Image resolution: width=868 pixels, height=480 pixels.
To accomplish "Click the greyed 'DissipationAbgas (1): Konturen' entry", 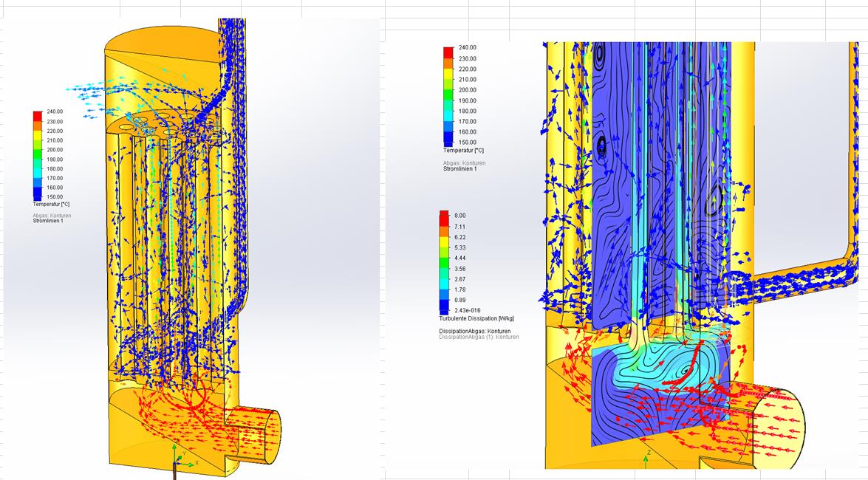I will click(479, 337).
